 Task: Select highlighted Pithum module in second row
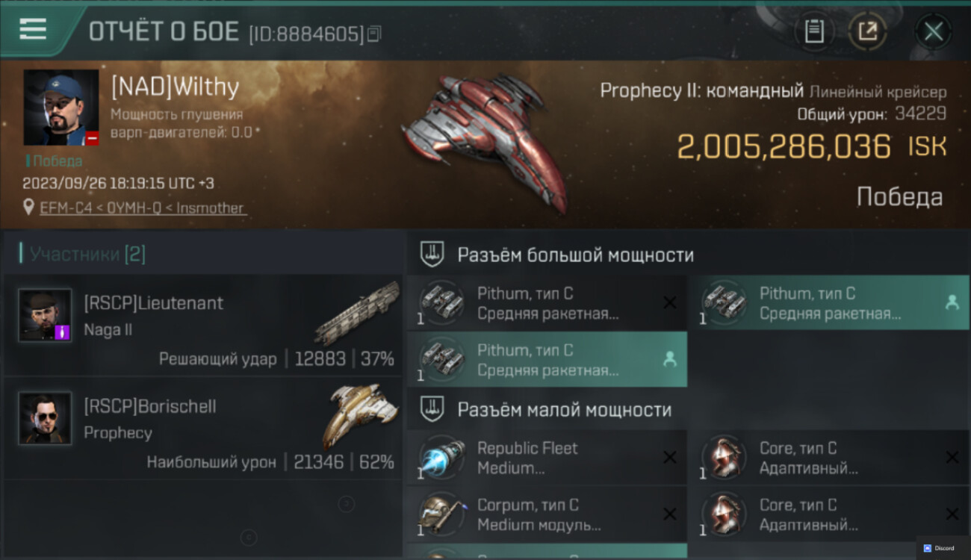[x=547, y=359]
